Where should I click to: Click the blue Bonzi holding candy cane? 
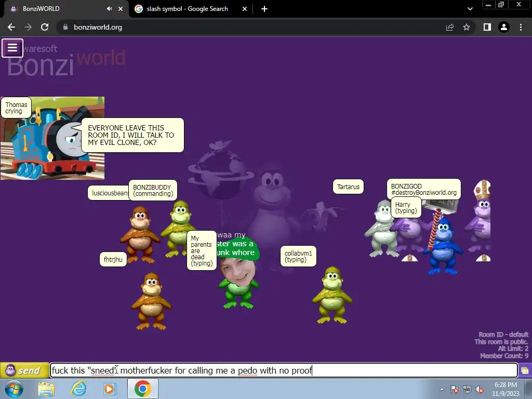[443, 246]
